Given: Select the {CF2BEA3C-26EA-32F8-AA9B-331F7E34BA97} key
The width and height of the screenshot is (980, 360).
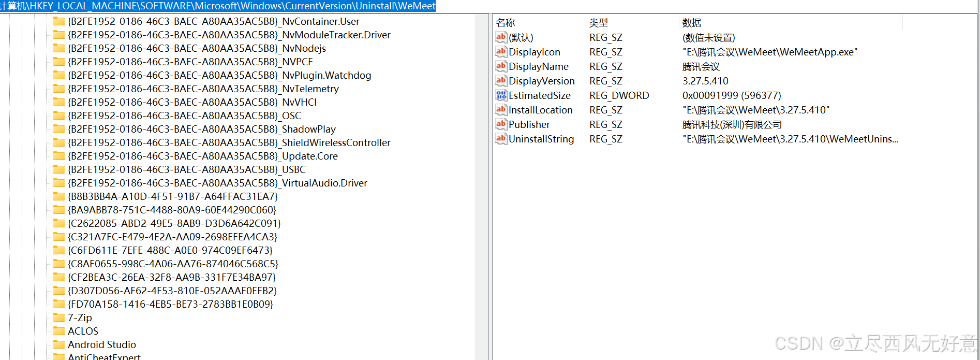Looking at the screenshot, I should pos(172,277).
